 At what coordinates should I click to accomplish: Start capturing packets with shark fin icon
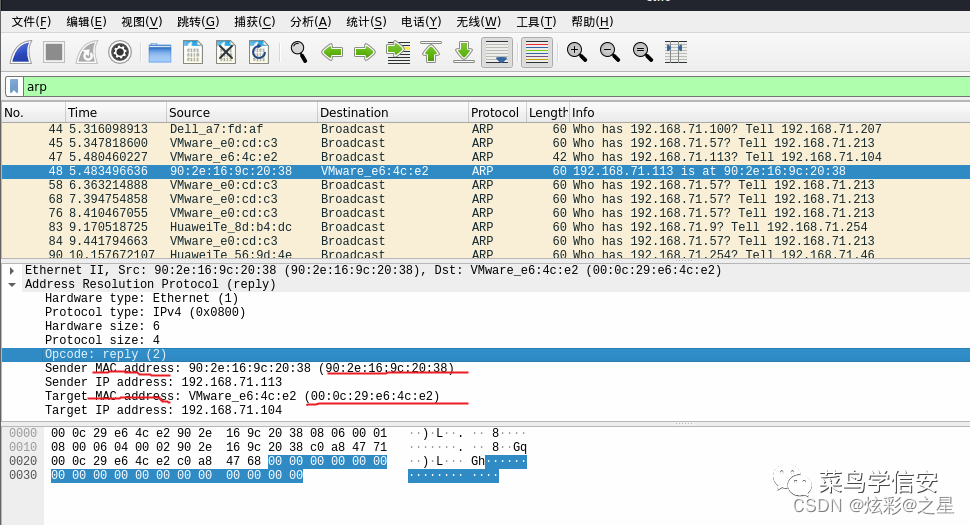pyautogui.click(x=22, y=52)
